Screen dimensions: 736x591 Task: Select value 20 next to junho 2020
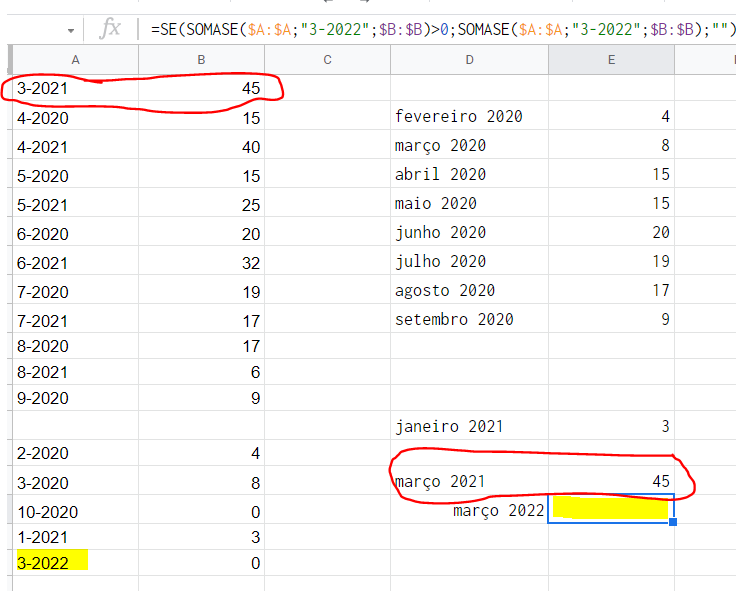[611, 232]
